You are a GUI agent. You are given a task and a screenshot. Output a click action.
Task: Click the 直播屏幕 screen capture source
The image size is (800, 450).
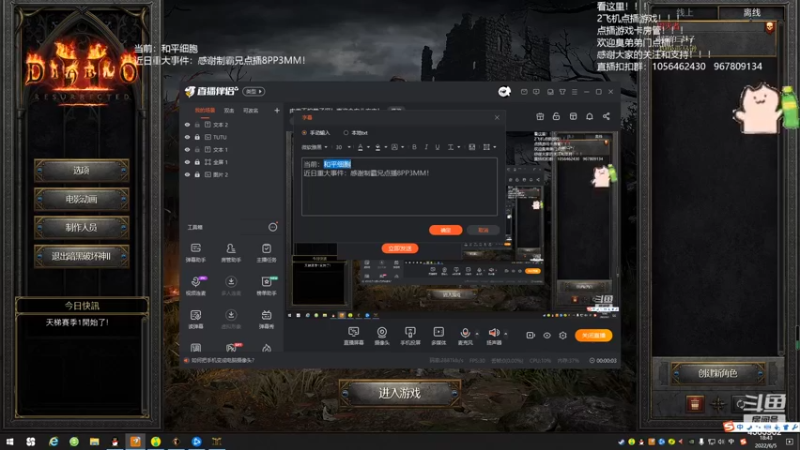[354, 336]
